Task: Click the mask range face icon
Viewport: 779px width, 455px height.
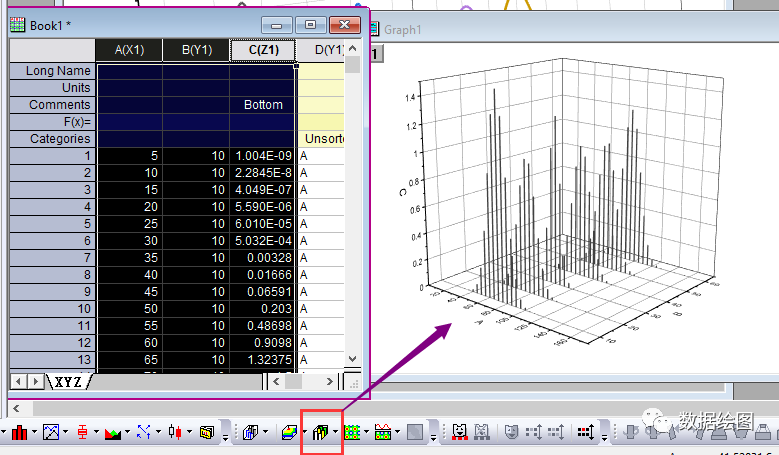Action: click(460, 432)
